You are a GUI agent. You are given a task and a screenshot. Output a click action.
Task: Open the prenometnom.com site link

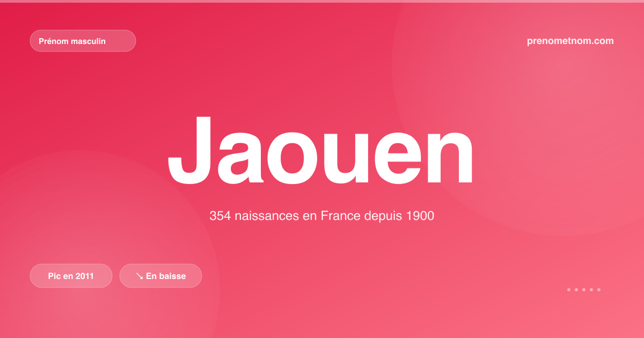click(570, 41)
